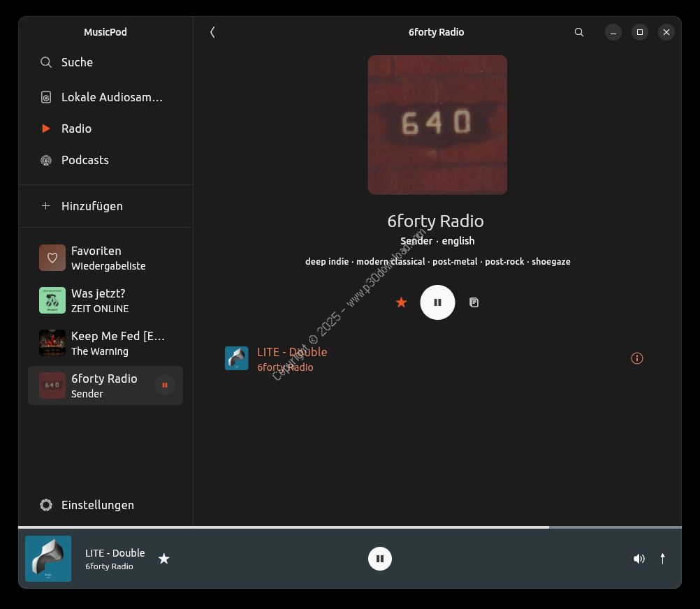
Task: Toggle white star in bottom player bar
Action: (x=163, y=559)
